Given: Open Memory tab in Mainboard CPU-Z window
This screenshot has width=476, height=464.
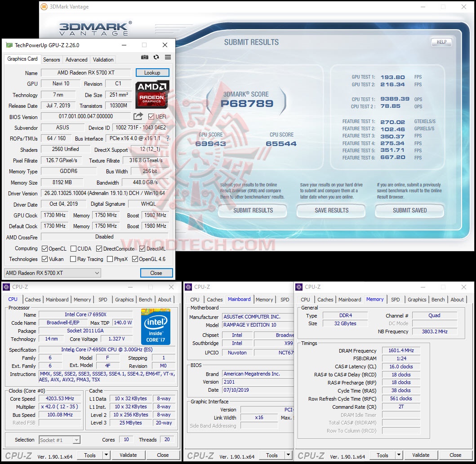Looking at the screenshot, I should (264, 299).
